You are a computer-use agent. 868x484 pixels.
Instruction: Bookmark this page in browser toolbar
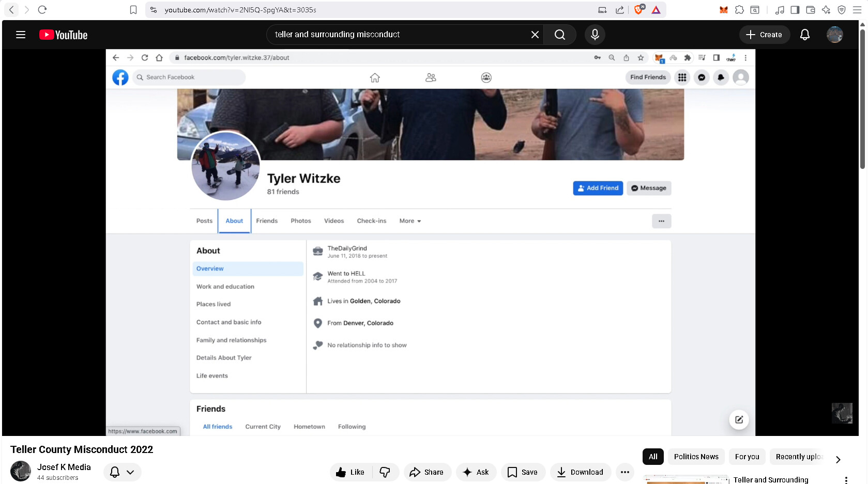pos(133,10)
